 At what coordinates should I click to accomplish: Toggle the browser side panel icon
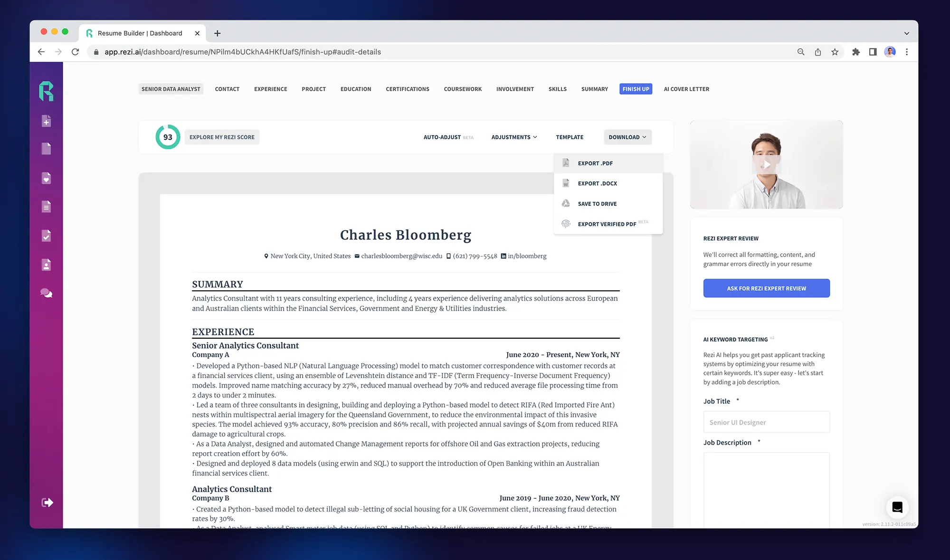[x=873, y=52]
